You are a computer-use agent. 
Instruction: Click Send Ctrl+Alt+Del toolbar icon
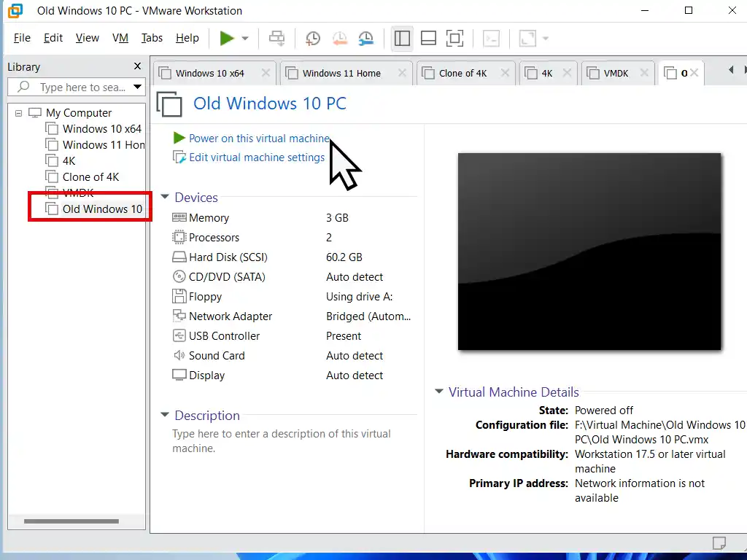[x=276, y=38]
